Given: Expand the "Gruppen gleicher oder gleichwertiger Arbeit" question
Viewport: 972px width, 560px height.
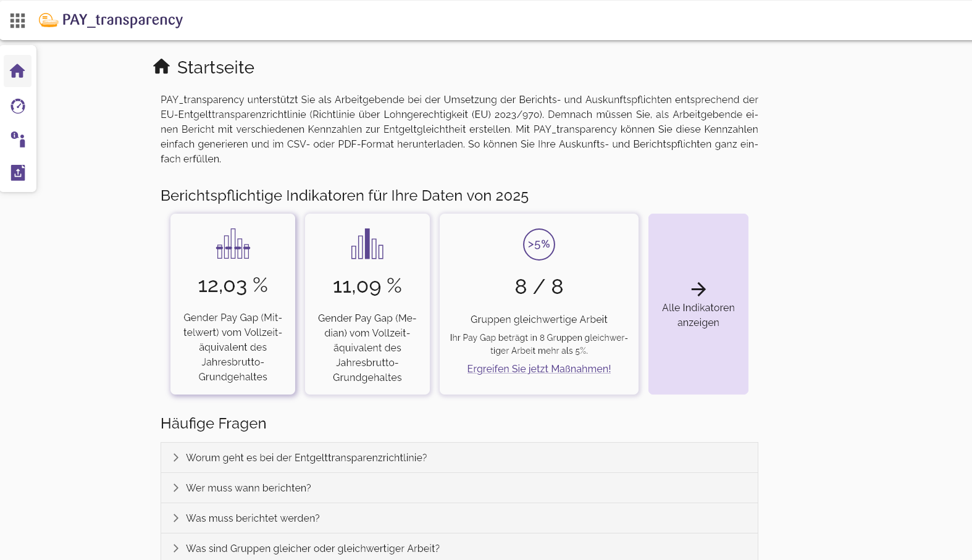Looking at the screenshot, I should coord(312,548).
